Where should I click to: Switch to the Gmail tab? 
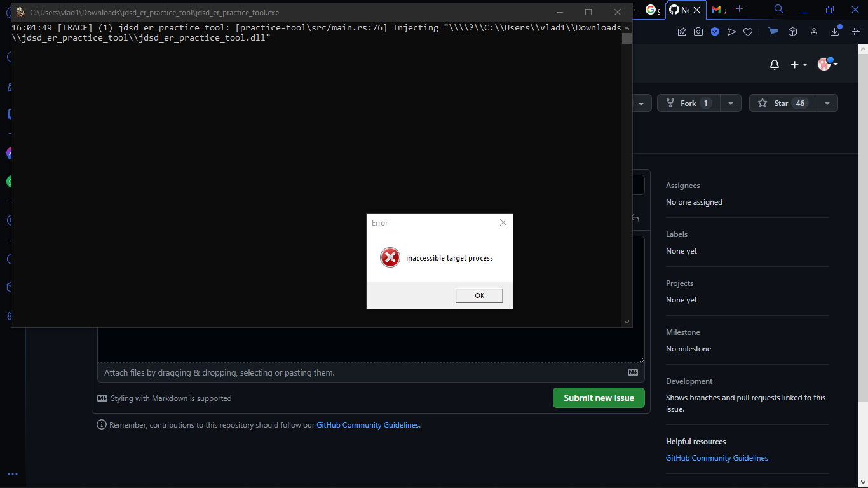pyautogui.click(x=716, y=10)
